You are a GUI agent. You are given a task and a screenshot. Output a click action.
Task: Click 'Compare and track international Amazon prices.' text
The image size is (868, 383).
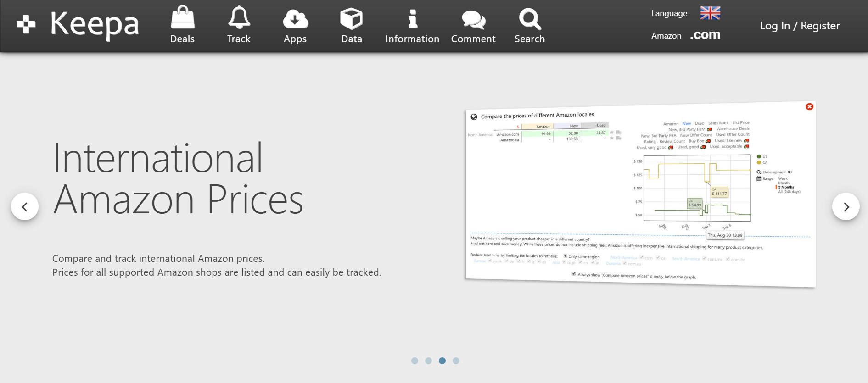158,259
